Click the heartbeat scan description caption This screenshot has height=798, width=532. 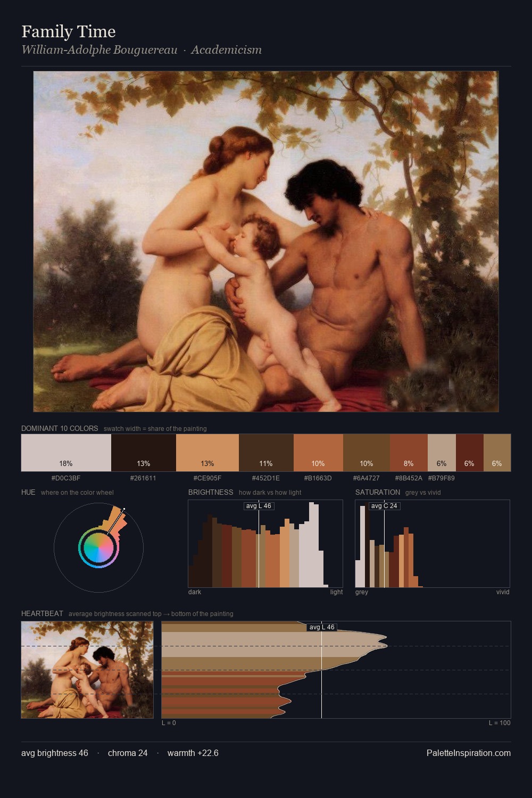[151, 614]
